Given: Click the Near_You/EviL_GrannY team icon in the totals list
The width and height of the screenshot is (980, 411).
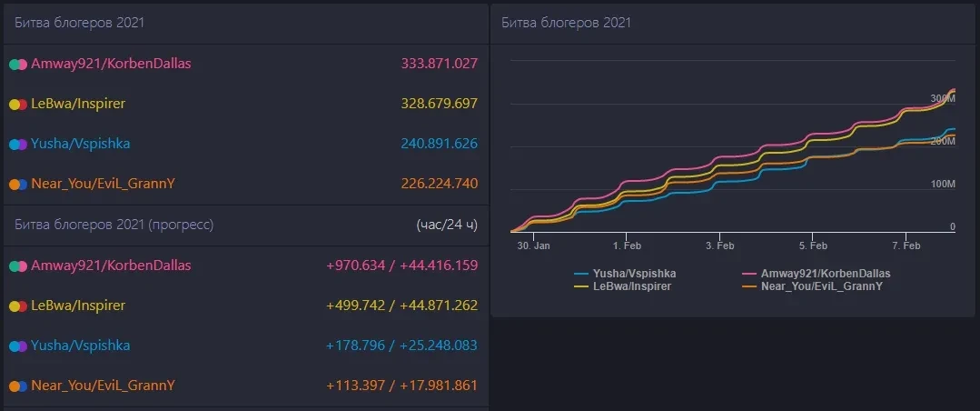Looking at the screenshot, I should pyautogui.click(x=17, y=185).
